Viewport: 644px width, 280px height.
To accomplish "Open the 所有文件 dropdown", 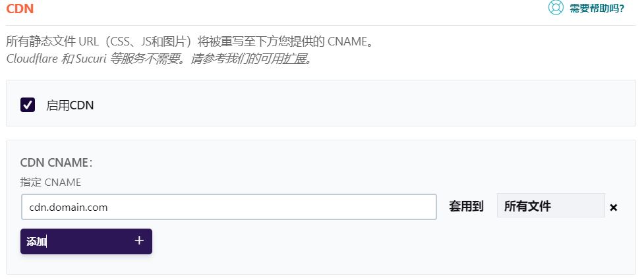I will [550, 206].
